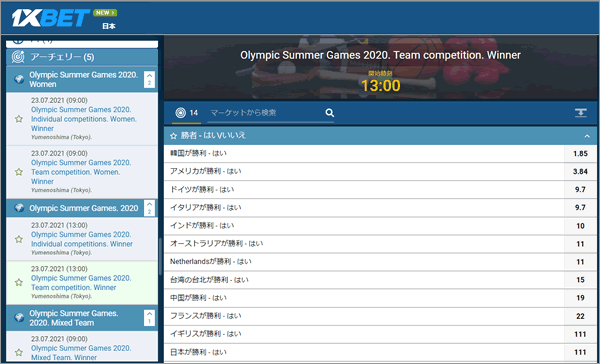The width and height of the screenshot is (600, 364).
Task: Select odds 9.7 for ドイツが勝利
Action: tap(580, 189)
